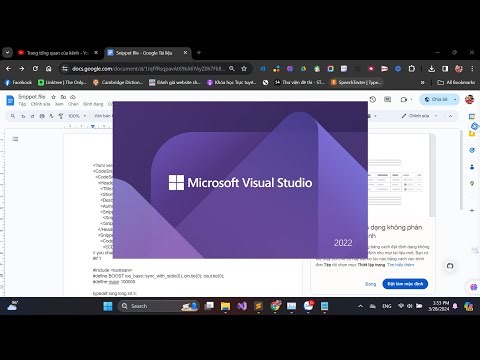This screenshot has height=360, width=480.
Task: Open the Chrome extensions puzzle icon
Action: 412,69
